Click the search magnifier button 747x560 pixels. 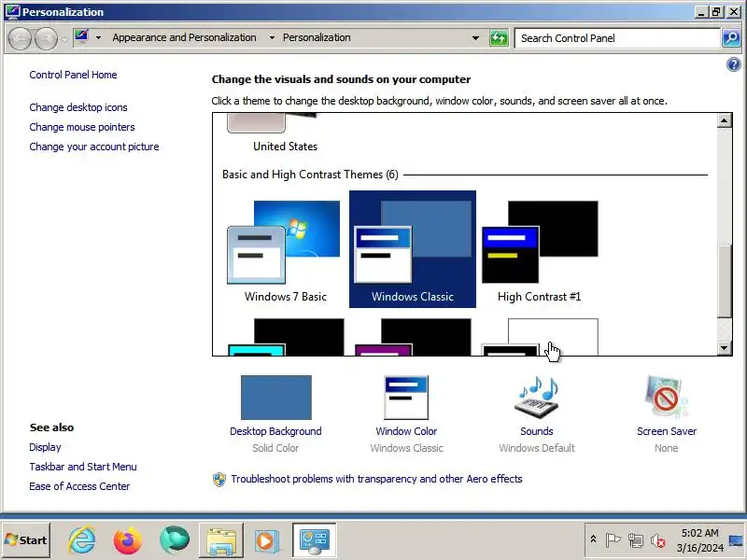[731, 38]
